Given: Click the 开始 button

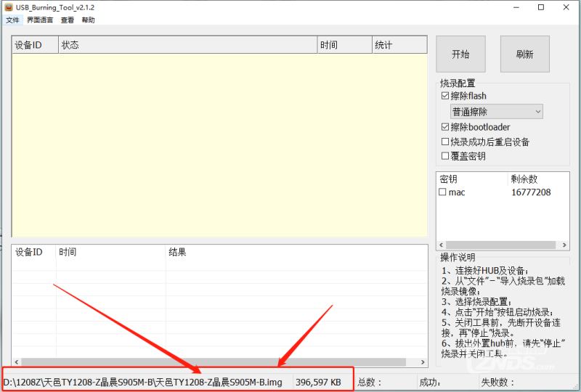Looking at the screenshot, I should 460,54.
